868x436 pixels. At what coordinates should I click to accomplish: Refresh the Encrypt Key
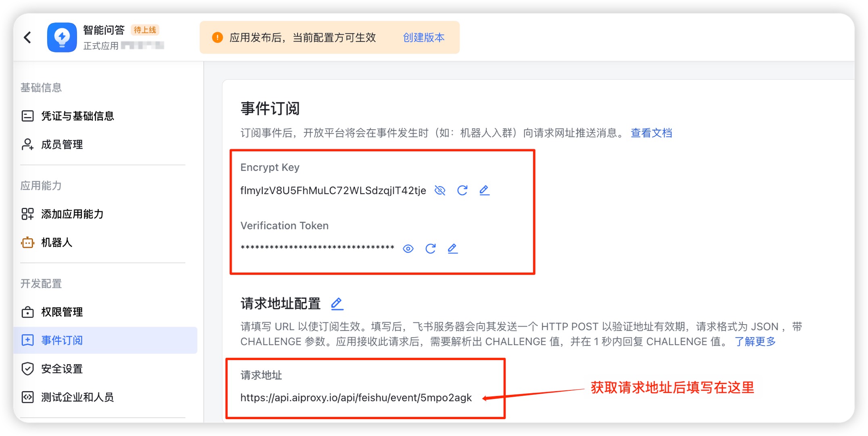462,190
